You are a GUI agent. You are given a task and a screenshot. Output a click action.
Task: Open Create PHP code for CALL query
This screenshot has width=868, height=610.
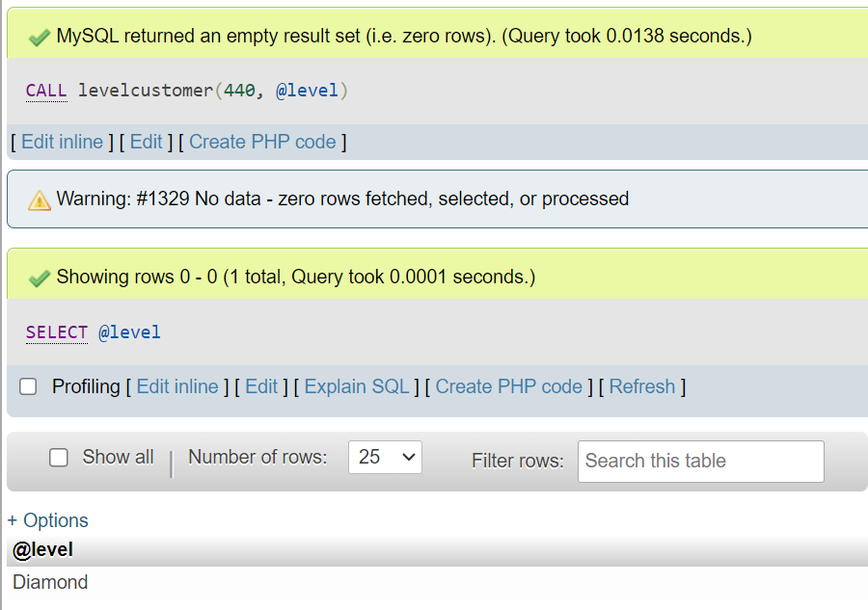pyautogui.click(x=262, y=142)
